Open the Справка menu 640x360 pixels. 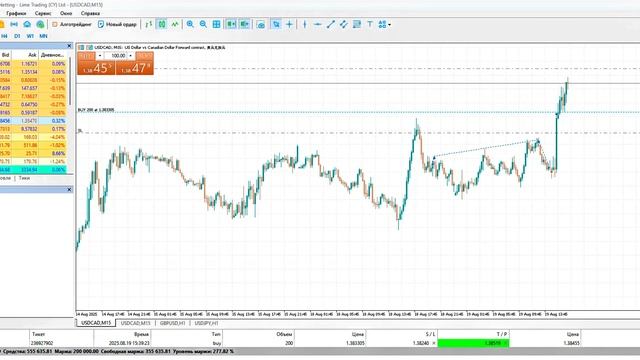click(90, 13)
